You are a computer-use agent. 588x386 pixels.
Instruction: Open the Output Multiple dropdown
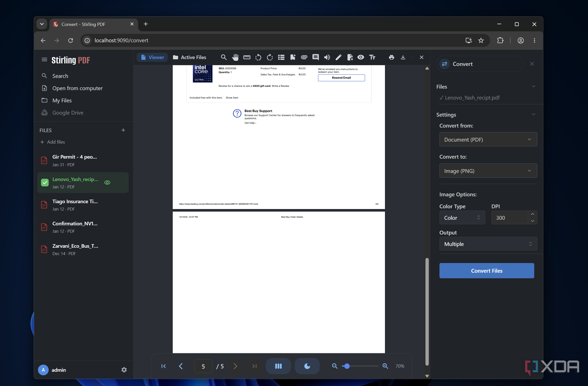point(488,244)
